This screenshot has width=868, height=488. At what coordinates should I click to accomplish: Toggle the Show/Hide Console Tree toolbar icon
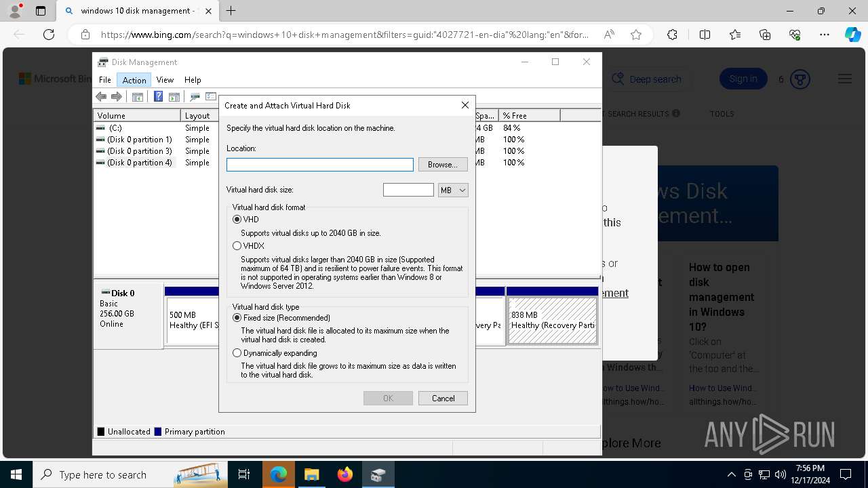tap(138, 97)
